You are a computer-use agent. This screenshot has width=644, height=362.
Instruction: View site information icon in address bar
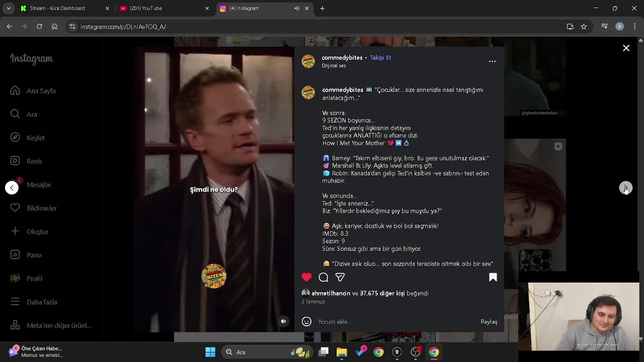[x=72, y=27]
